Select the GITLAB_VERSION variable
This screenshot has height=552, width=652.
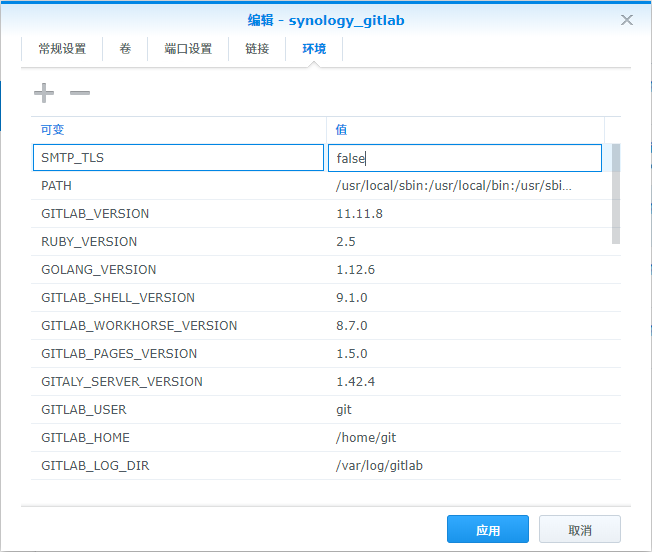pyautogui.click(x=95, y=214)
